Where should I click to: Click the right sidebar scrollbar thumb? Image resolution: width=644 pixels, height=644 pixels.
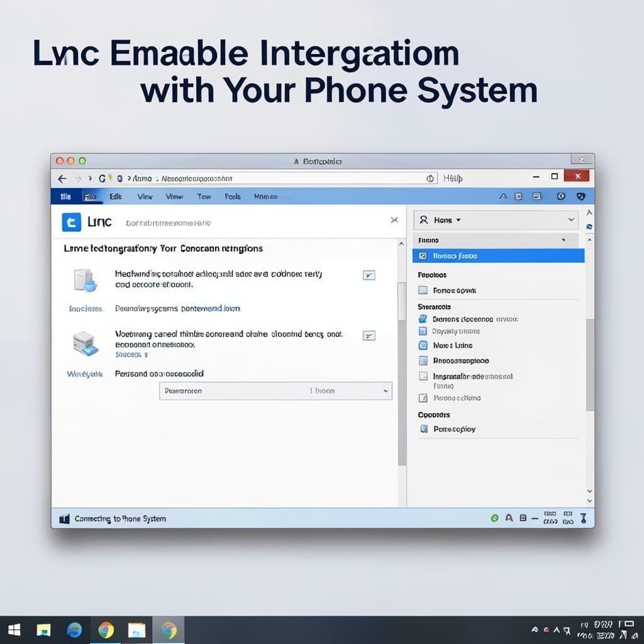tap(590, 365)
